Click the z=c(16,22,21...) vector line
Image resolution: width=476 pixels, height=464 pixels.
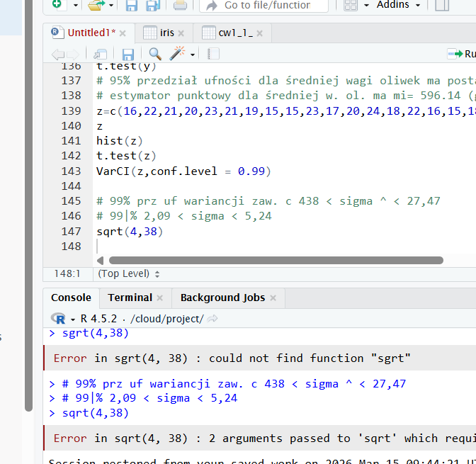(x=286, y=111)
